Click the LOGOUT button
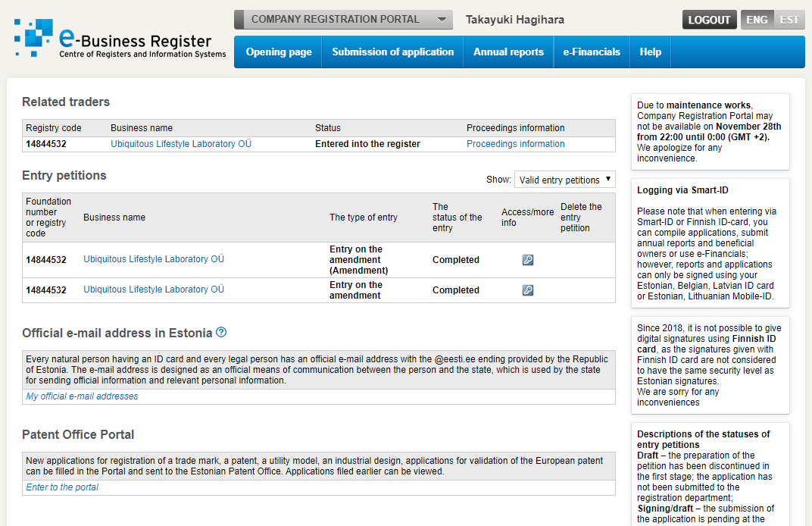812x526 pixels. (709, 20)
